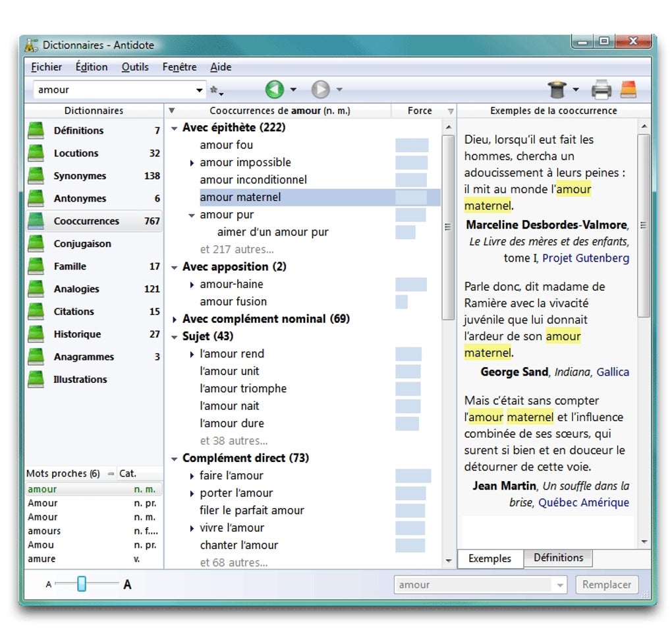The image size is (672, 636).
Task: Follow the Québec Amérique link
Action: pos(584,502)
